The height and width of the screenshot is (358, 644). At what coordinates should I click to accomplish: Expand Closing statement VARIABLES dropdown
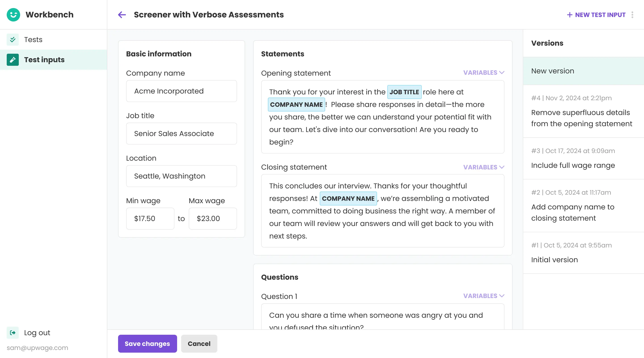[483, 167]
